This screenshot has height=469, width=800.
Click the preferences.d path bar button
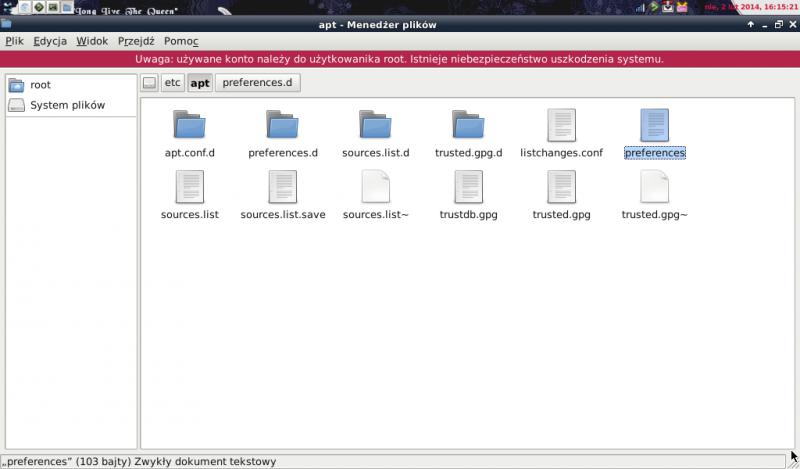[257, 83]
